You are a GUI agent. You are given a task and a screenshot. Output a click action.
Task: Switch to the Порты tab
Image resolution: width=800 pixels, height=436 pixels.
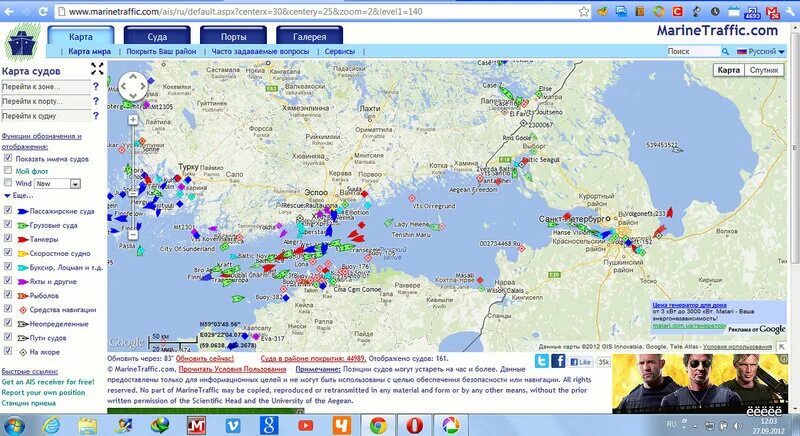[x=233, y=36]
